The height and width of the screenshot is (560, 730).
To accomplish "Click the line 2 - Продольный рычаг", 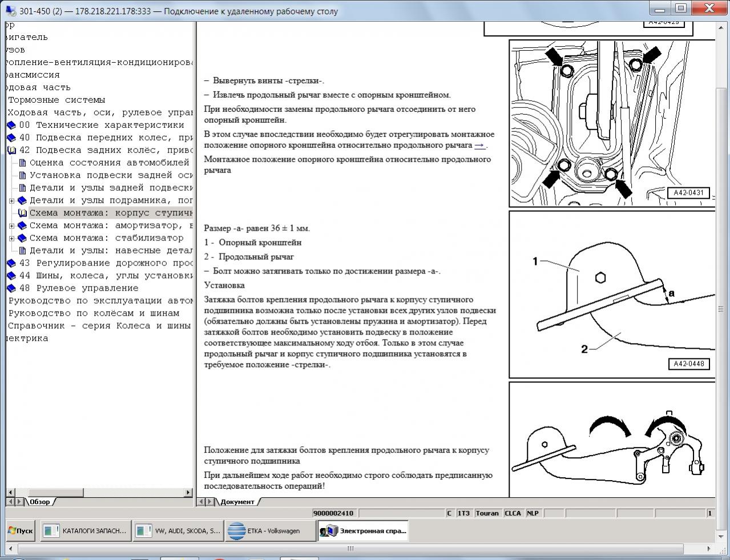I will (249, 257).
